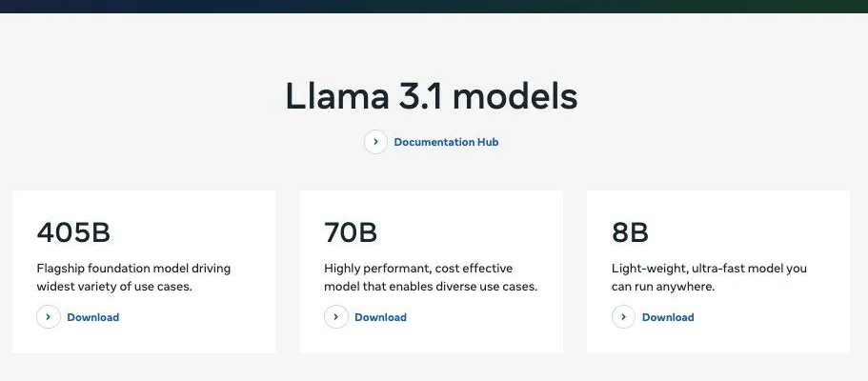
Task: Click the 'Flagship foundation model driving' description
Action: coord(133,277)
